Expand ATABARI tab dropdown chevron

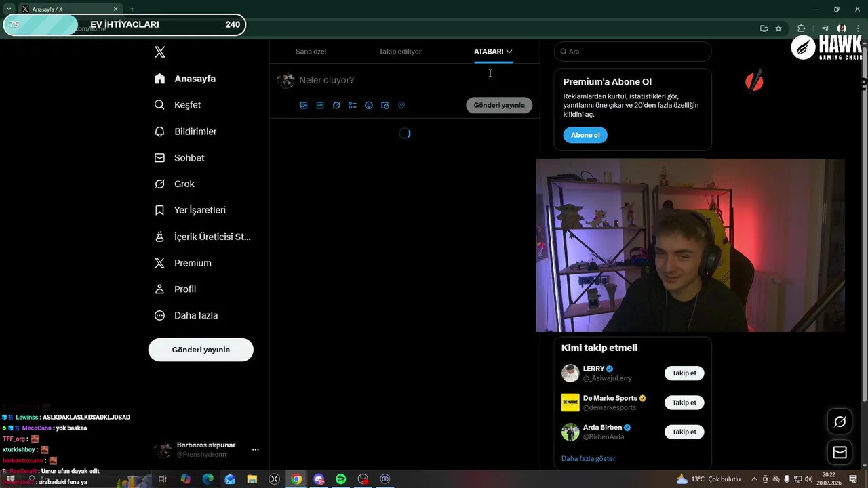pos(509,52)
